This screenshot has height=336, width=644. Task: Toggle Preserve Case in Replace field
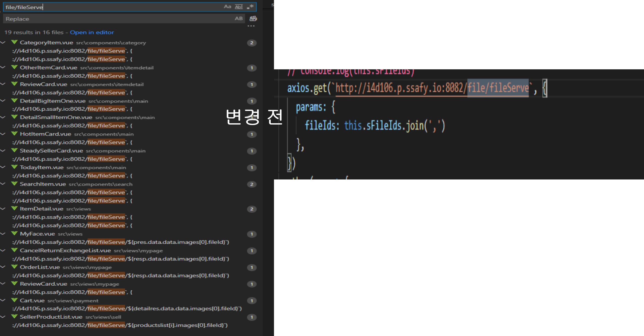point(238,19)
